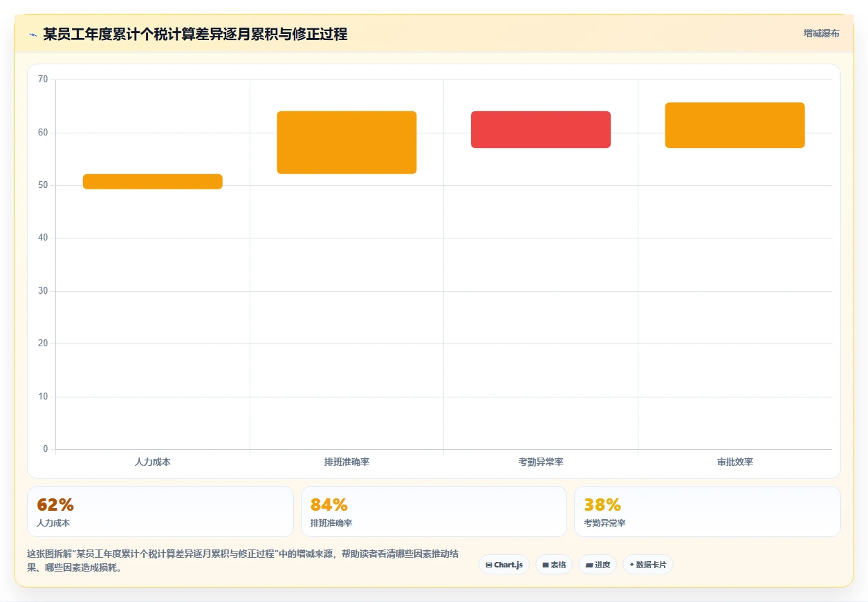
Task: Click the 人力成本 x-axis label
Action: pyautogui.click(x=153, y=462)
